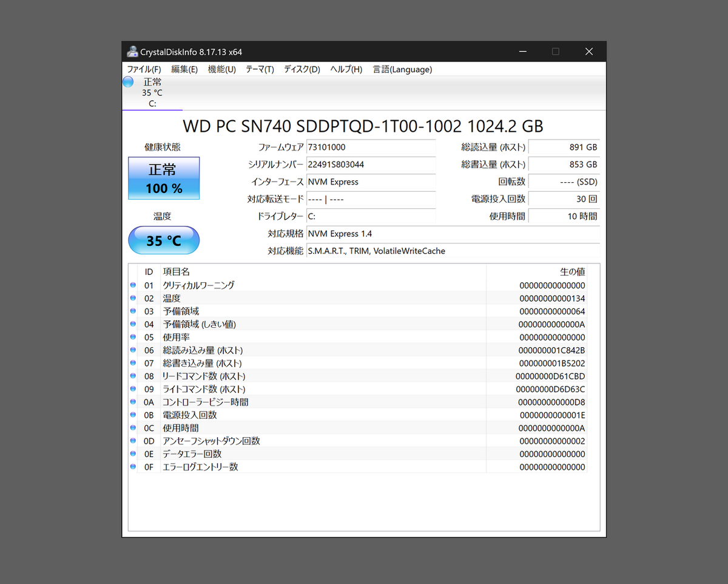Click total host reads value 891 GB
This screenshot has height=584, width=728.
pyautogui.click(x=564, y=148)
